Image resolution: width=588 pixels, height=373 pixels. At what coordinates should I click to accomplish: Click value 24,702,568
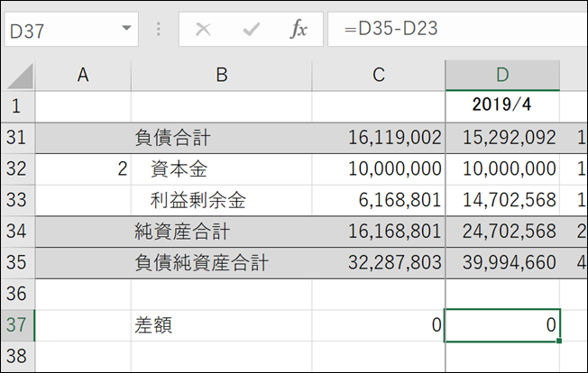tap(502, 231)
